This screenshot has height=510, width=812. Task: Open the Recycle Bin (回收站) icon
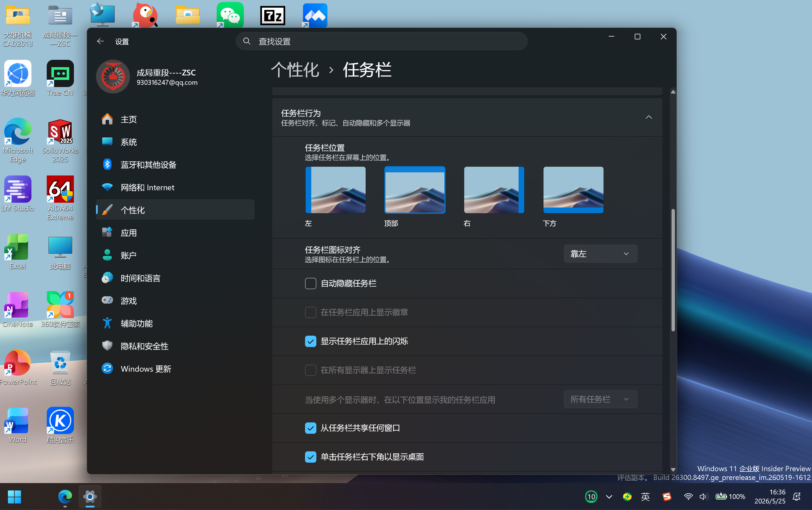(60, 367)
